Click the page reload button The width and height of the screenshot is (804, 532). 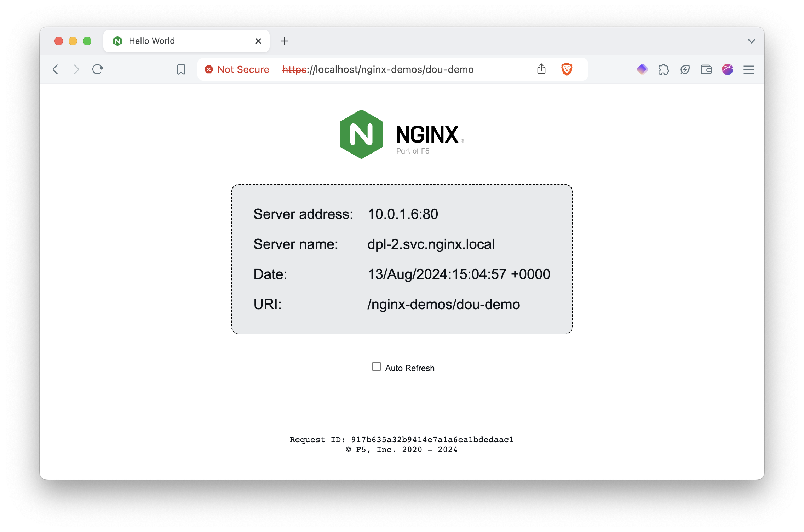pyautogui.click(x=99, y=69)
